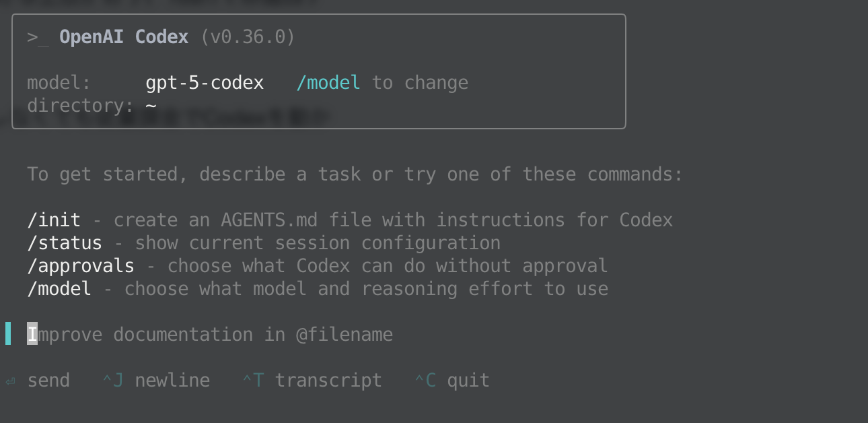Click the ^T transcript shortcut indicator

coord(254,380)
